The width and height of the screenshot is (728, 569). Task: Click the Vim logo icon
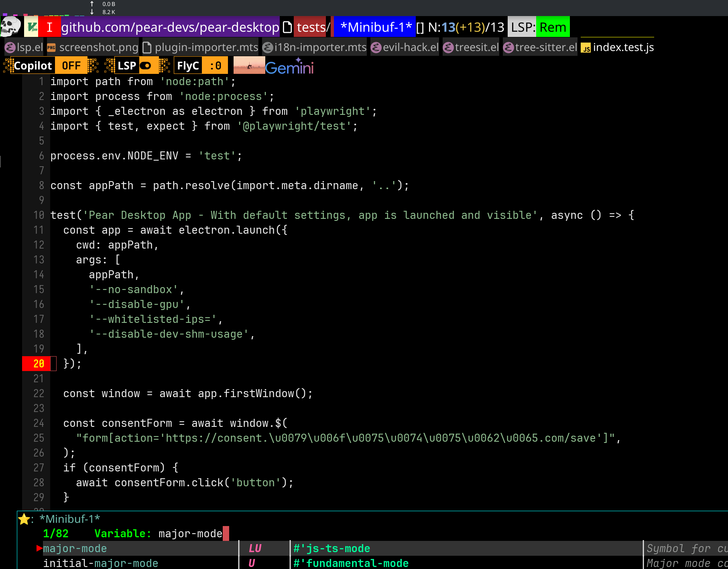(31, 27)
